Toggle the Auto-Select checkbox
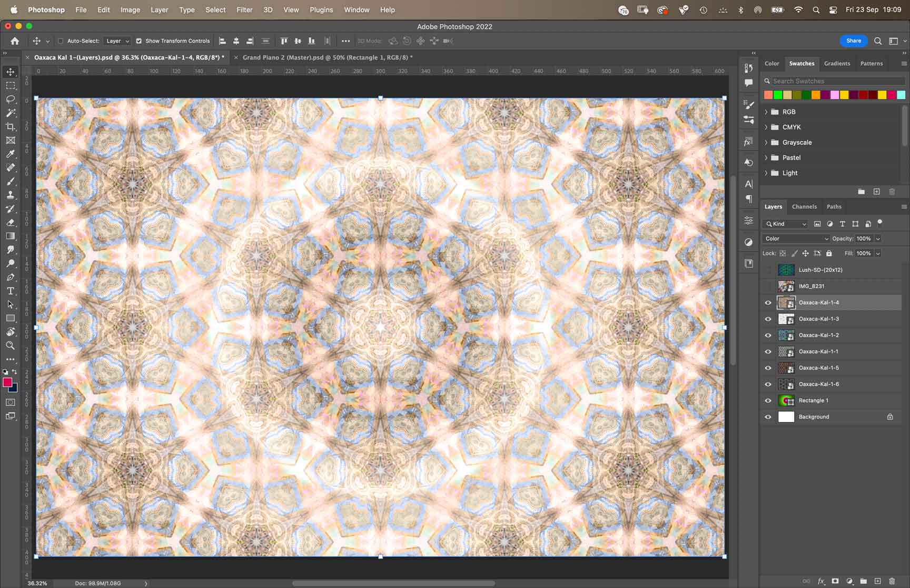The height and width of the screenshot is (588, 910). [x=61, y=41]
